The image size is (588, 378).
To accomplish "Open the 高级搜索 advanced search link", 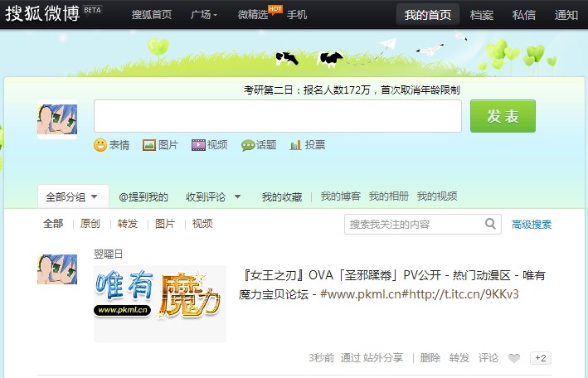I will [x=532, y=225].
